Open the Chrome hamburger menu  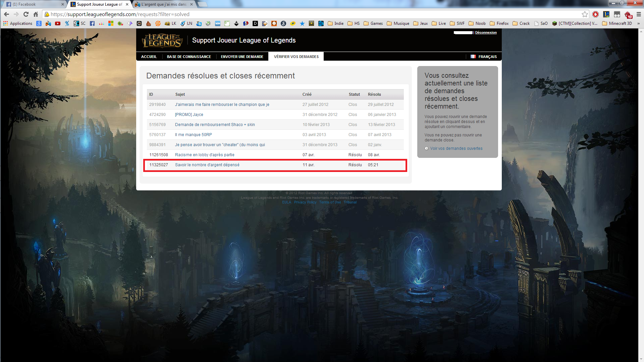[x=639, y=14]
